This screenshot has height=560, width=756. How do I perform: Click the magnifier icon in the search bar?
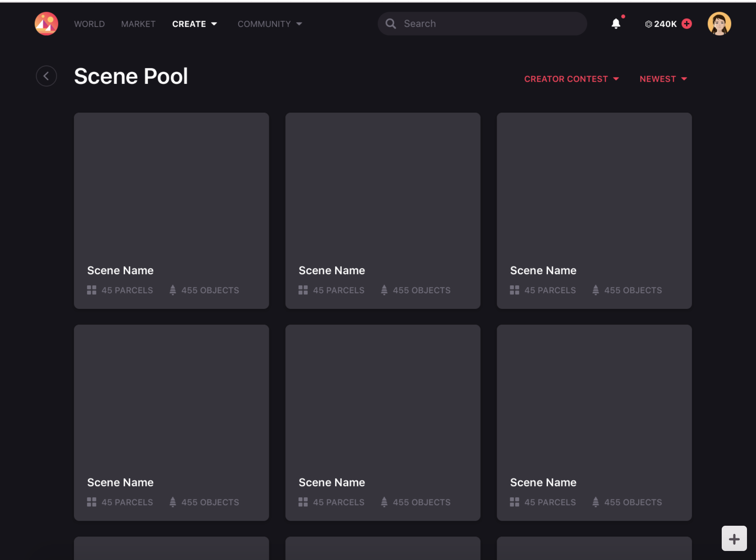(x=391, y=23)
